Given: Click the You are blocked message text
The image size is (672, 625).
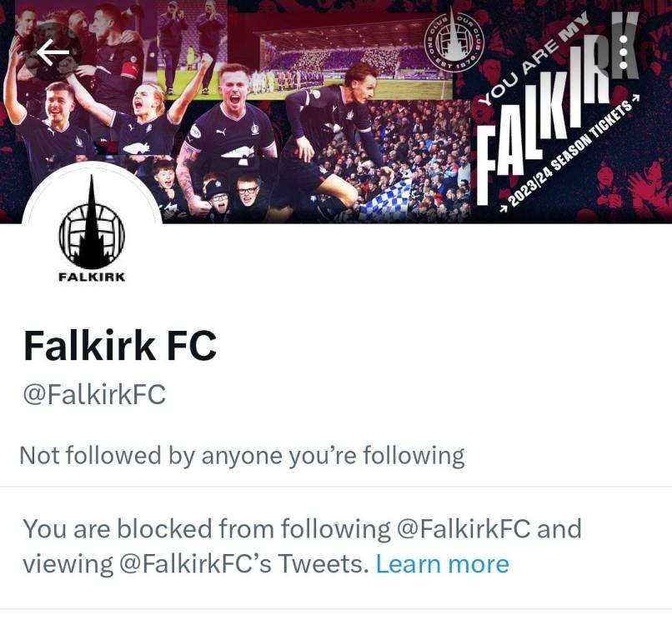Looking at the screenshot, I should 302,546.
